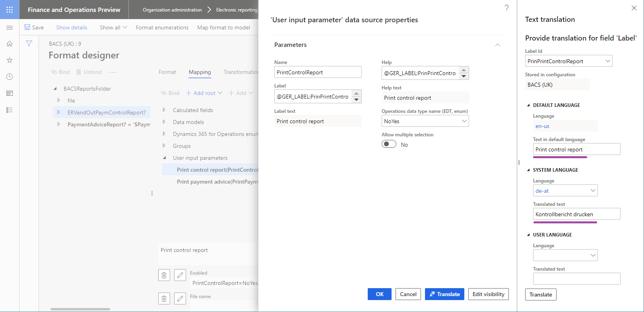The height and width of the screenshot is (312, 644).
Task: Collapse the USER LANGUAGE section
Action: point(528,235)
